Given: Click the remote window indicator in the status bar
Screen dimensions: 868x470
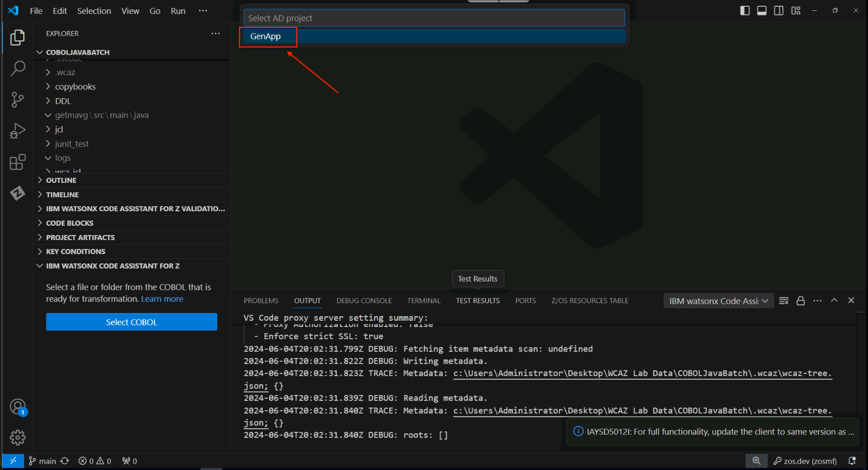Looking at the screenshot, I should (13, 461).
